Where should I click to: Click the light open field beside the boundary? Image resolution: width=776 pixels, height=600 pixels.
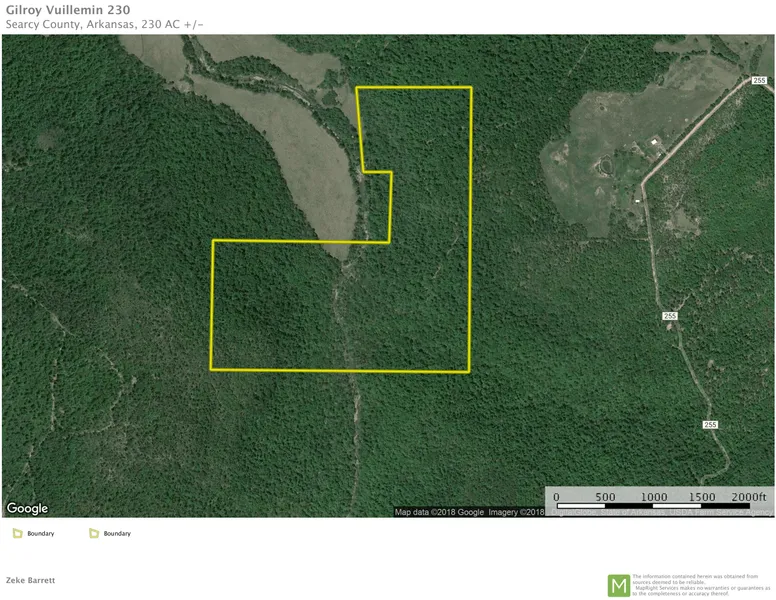[x=300, y=160]
